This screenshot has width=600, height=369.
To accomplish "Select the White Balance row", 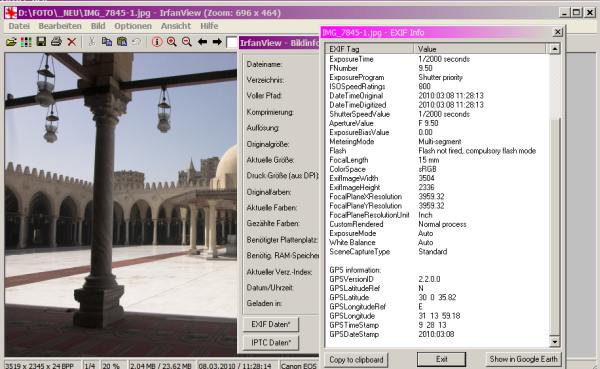I will (437, 243).
